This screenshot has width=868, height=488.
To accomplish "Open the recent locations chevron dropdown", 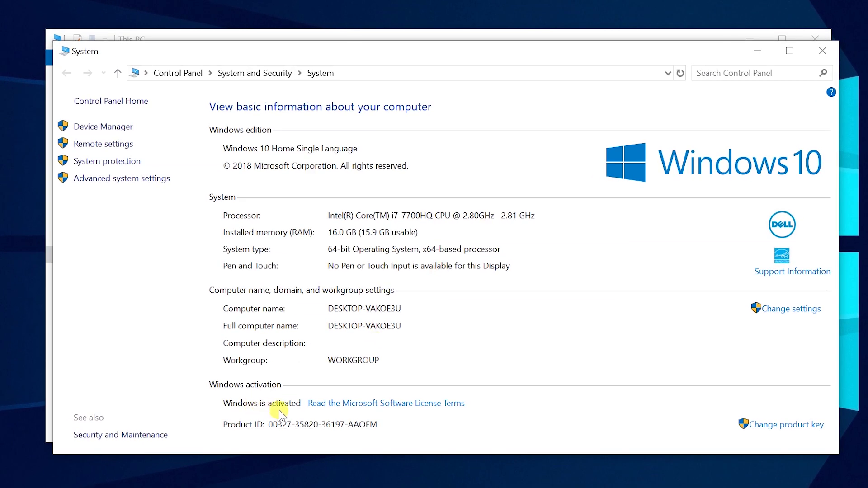I will pos(103,73).
